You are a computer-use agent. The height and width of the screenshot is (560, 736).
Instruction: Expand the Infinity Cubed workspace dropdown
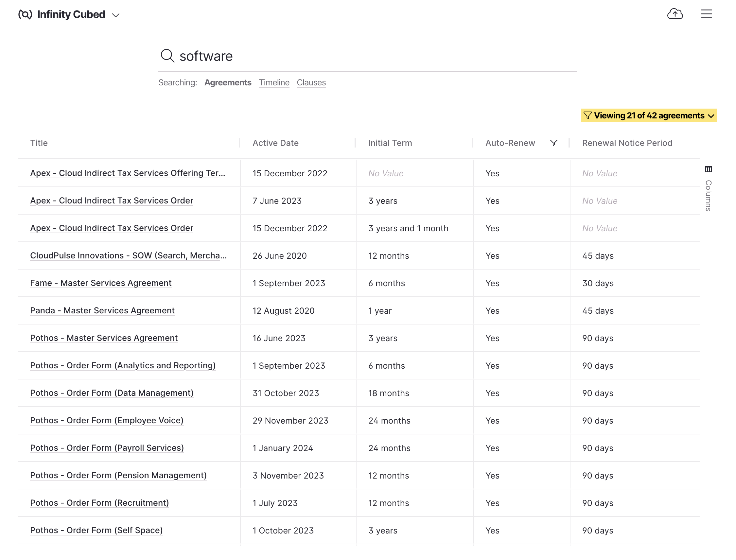tap(116, 15)
